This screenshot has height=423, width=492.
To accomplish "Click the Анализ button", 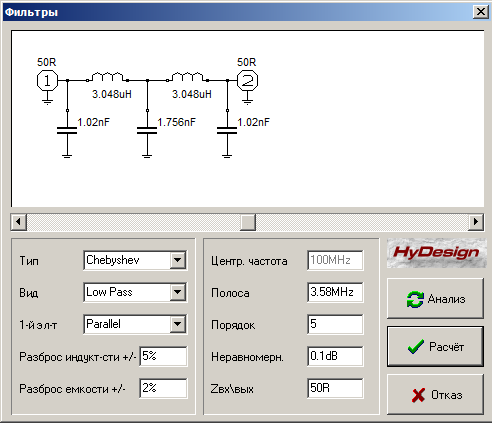I will tap(435, 299).
